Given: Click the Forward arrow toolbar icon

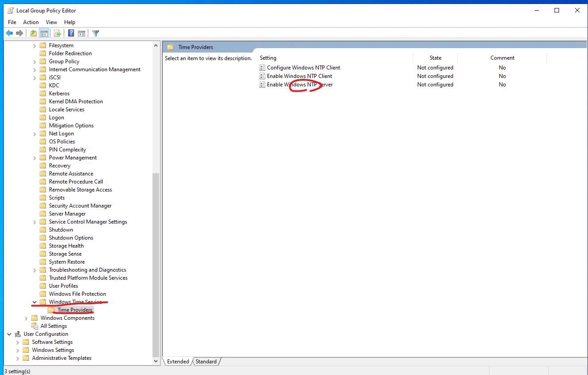Looking at the screenshot, I should click(x=20, y=33).
